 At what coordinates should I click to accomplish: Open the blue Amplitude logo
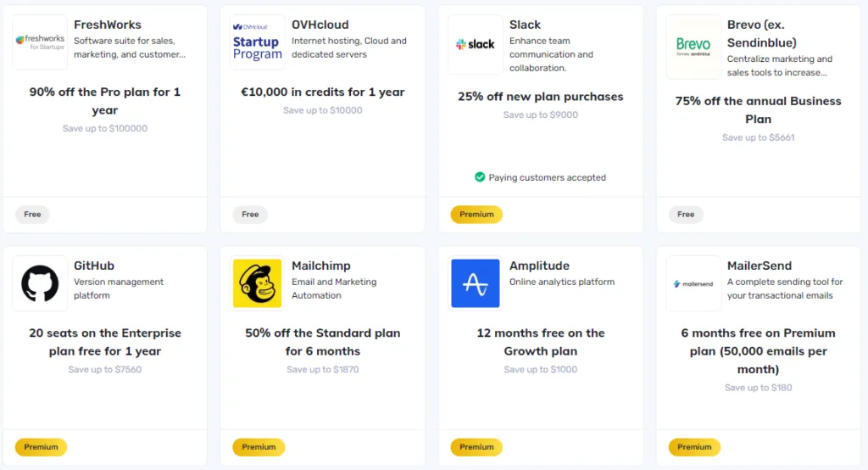[x=475, y=283]
